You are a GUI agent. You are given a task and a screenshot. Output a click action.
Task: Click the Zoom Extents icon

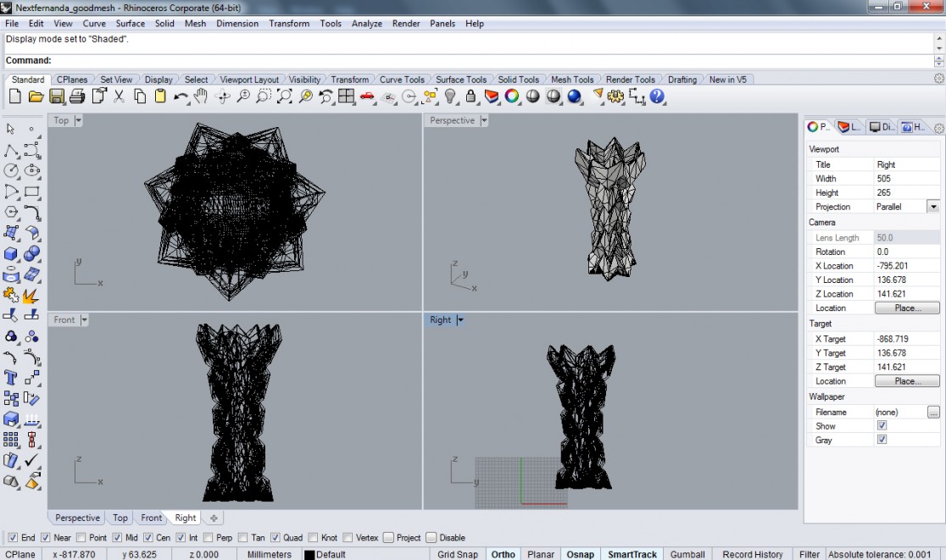click(x=284, y=97)
